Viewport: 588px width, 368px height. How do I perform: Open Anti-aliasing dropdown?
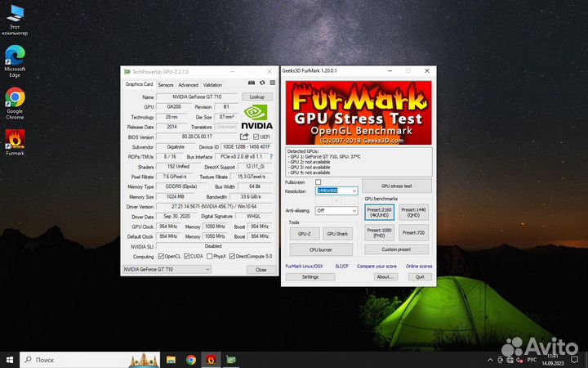[x=336, y=211]
